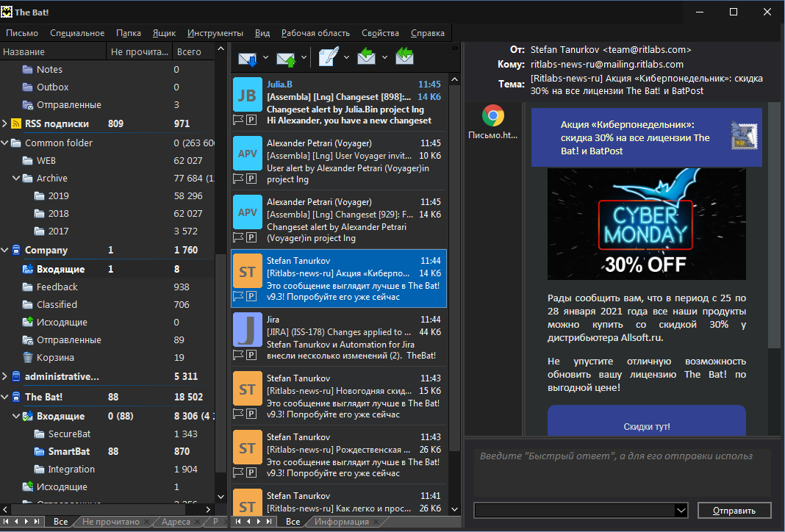The image size is (785, 532).
Task: Open dropdown arrow next to Get new mail
Action: click(265, 57)
